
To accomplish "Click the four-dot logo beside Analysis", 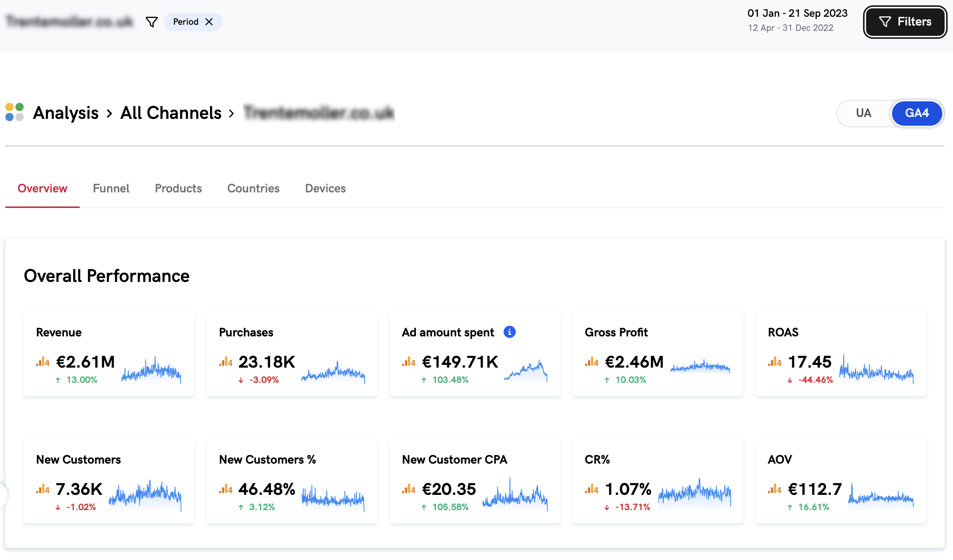I will click(14, 112).
